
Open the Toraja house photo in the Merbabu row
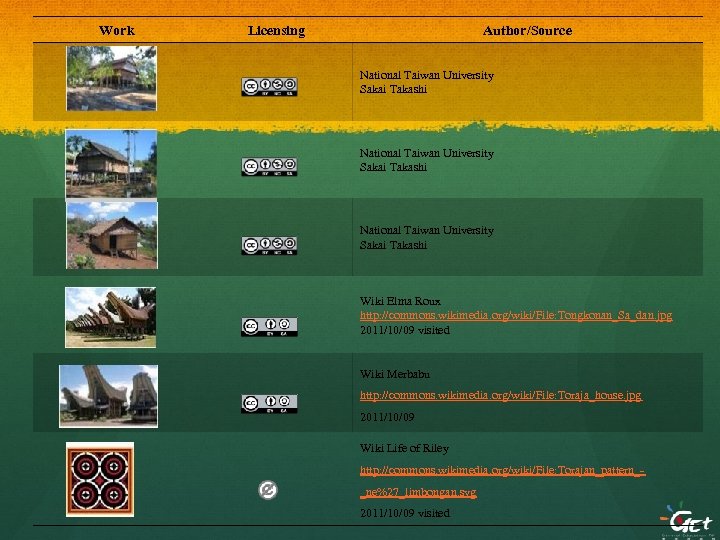click(x=108, y=396)
